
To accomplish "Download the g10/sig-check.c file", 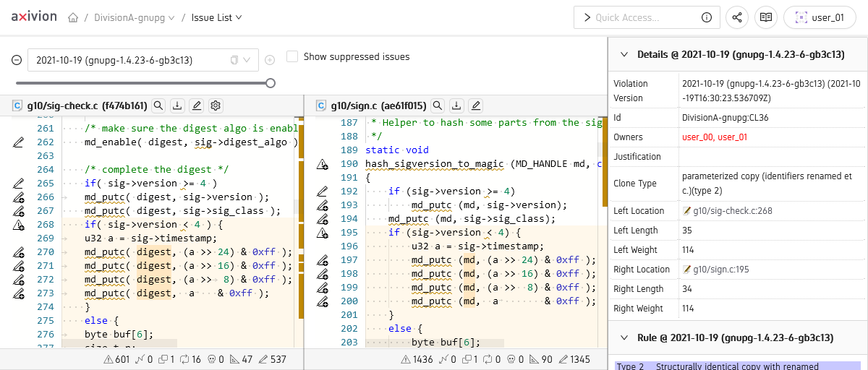I will [176, 106].
